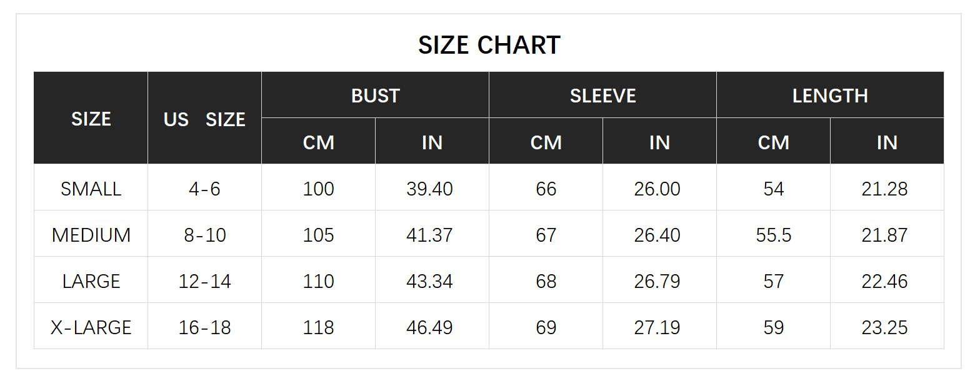Click the IN subheader under SLEEVE
This screenshot has height=391, width=980.
(659, 142)
